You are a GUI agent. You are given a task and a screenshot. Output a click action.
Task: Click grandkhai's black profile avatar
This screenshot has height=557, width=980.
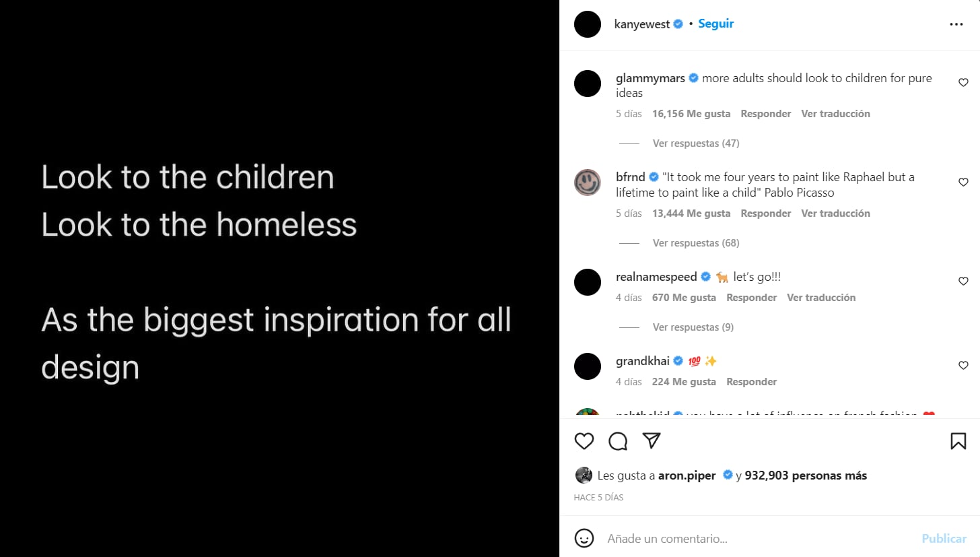587,366
